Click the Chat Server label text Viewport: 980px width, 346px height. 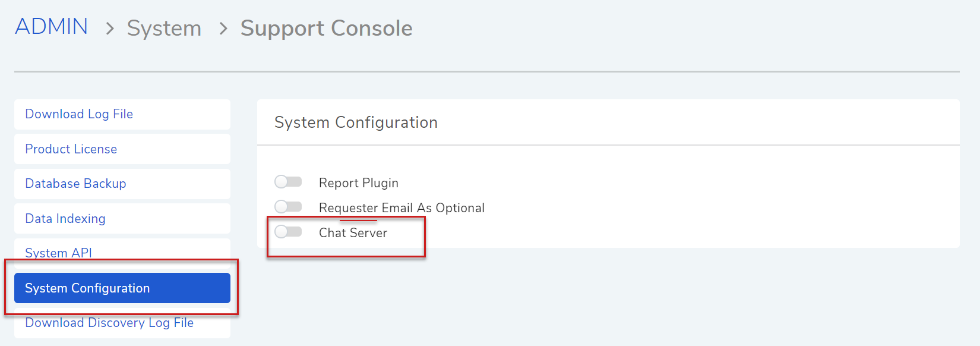point(353,233)
